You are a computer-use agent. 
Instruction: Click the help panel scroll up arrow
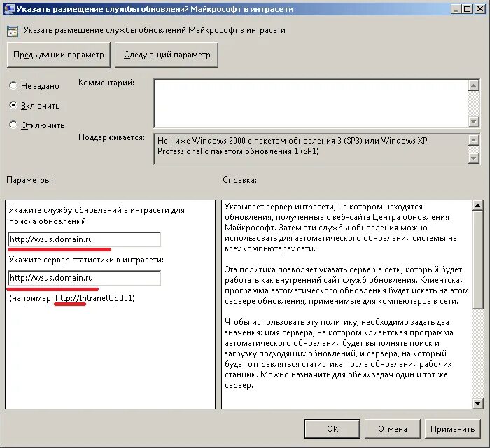coord(477,205)
